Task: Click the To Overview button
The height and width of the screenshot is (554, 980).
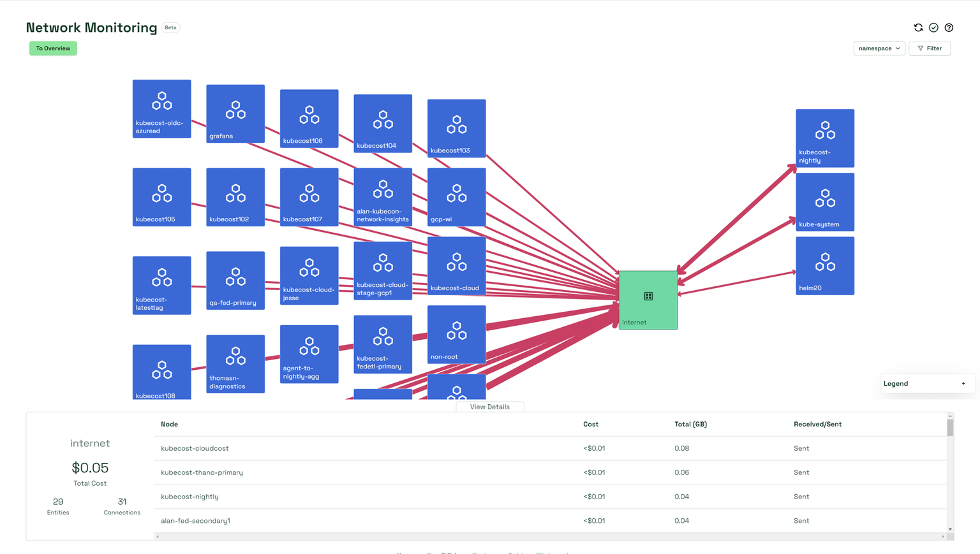Action: point(53,48)
